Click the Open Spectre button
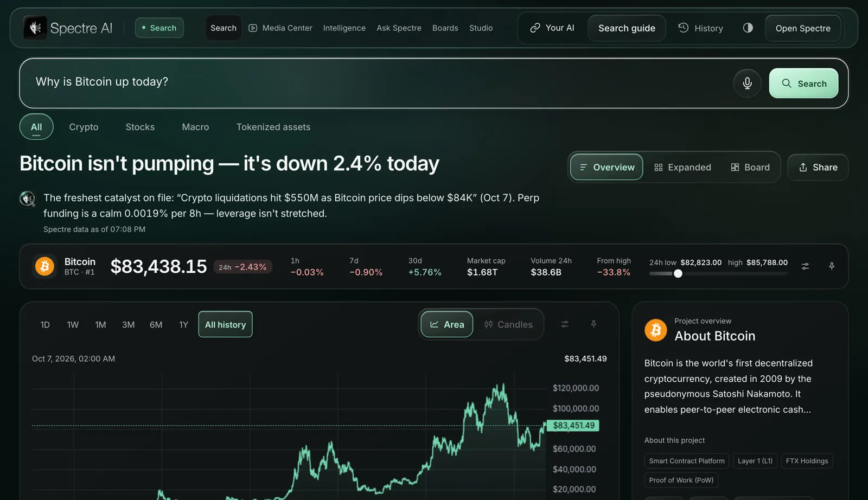868x500 pixels. click(803, 28)
